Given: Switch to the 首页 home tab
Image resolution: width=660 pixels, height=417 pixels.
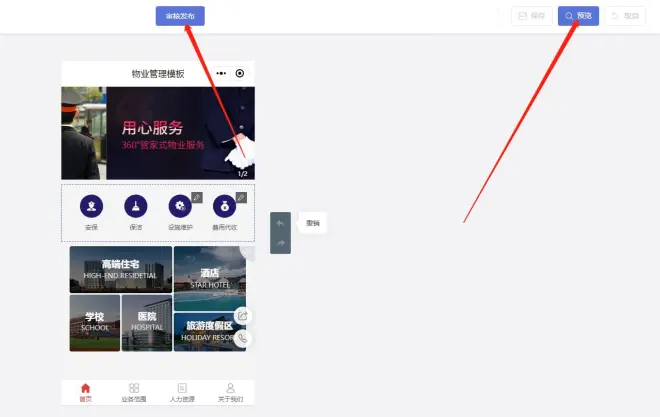Looking at the screenshot, I should (85, 392).
